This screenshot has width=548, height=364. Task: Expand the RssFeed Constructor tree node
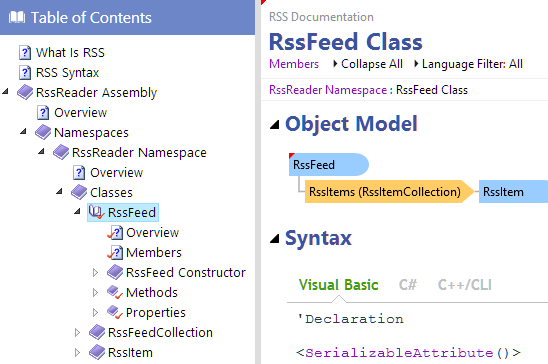(x=95, y=272)
